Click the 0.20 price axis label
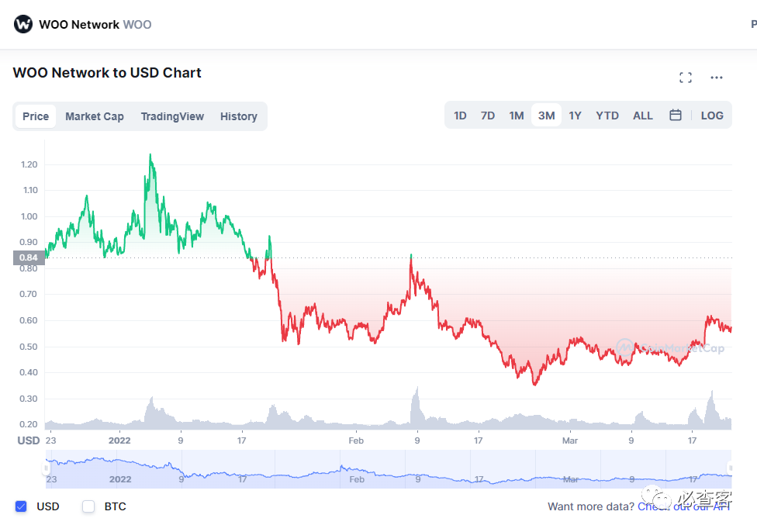757x532 pixels. pos(29,424)
